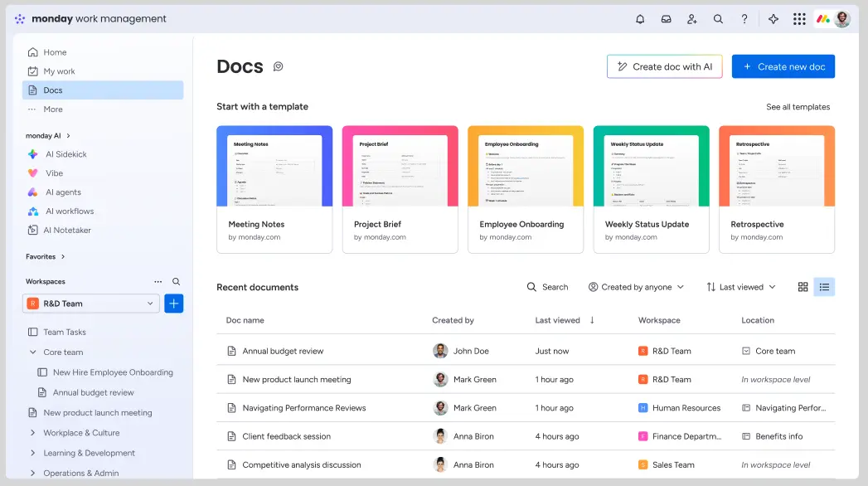Open search from the top bar
Viewport: 868px width, 486px height.
[718, 19]
